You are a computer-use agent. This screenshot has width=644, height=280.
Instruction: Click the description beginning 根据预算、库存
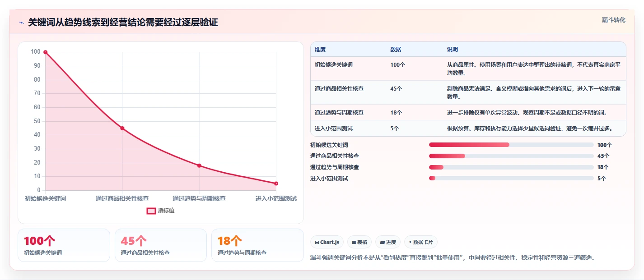[x=531, y=129]
